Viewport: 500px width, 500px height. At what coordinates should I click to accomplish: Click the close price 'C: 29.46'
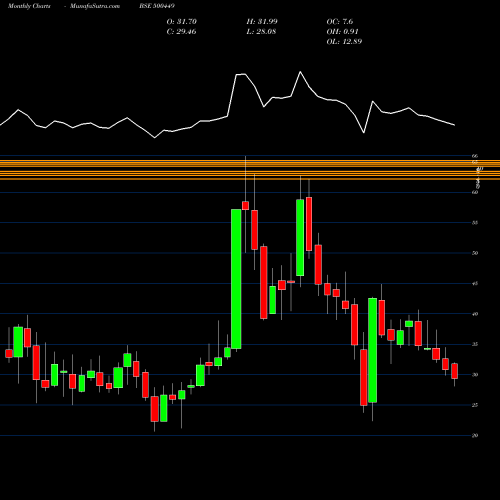point(181,32)
